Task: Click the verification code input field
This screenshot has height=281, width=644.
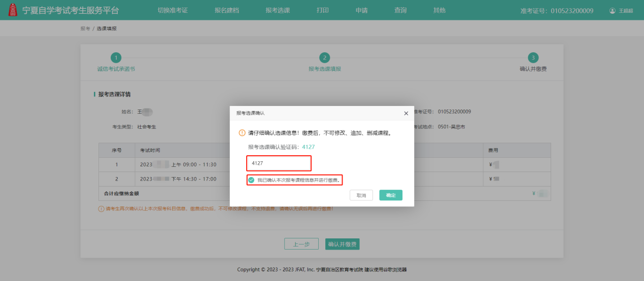Action: coord(279,163)
